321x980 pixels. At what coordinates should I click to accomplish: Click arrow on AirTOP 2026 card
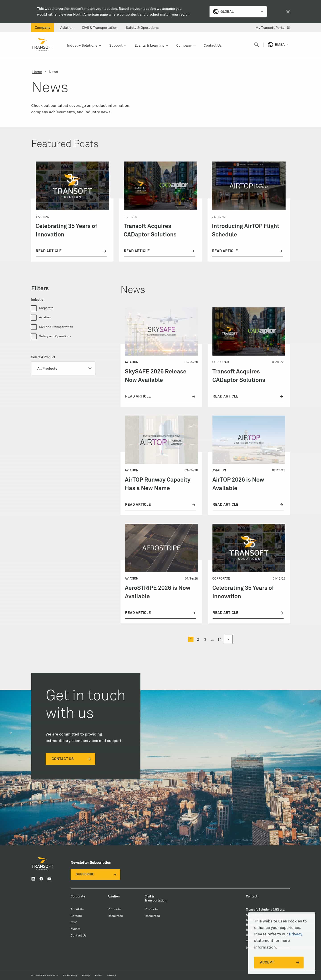(x=282, y=505)
